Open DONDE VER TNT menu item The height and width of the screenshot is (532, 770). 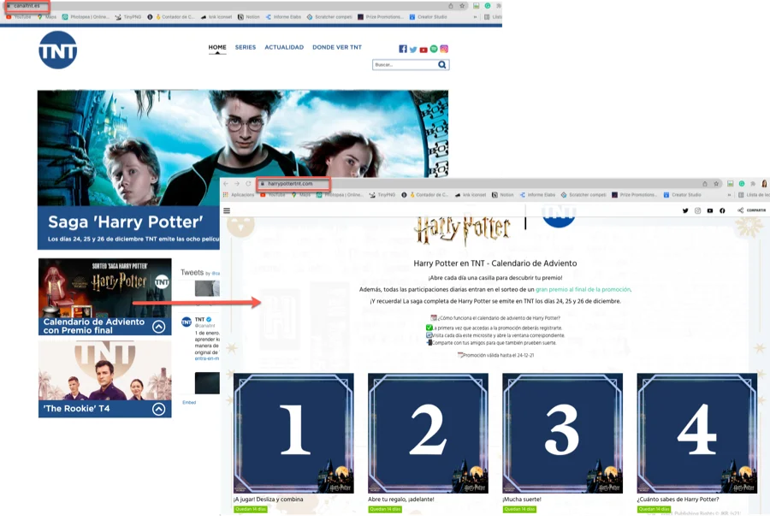(337, 47)
